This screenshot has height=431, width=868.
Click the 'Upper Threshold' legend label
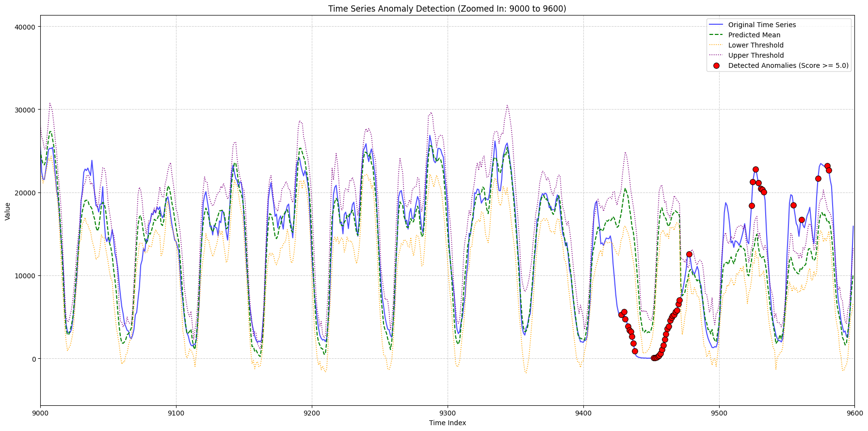click(756, 55)
